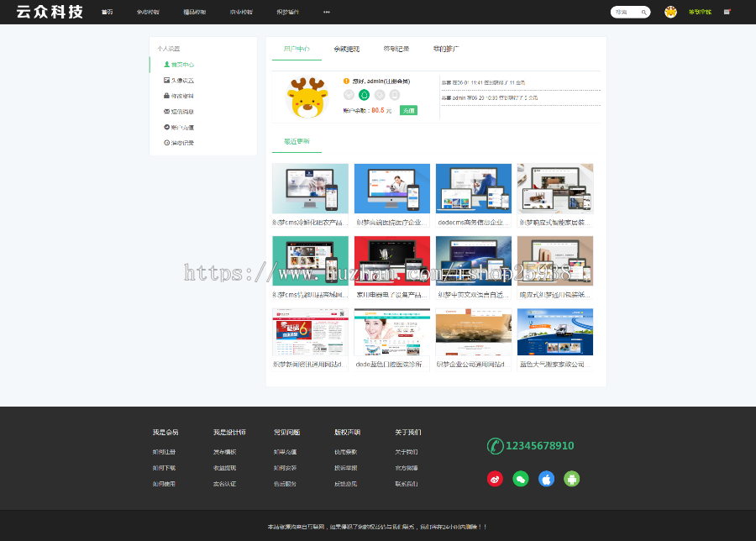
Task: Click the person icon in personal settings sidebar
Action: tap(167, 64)
